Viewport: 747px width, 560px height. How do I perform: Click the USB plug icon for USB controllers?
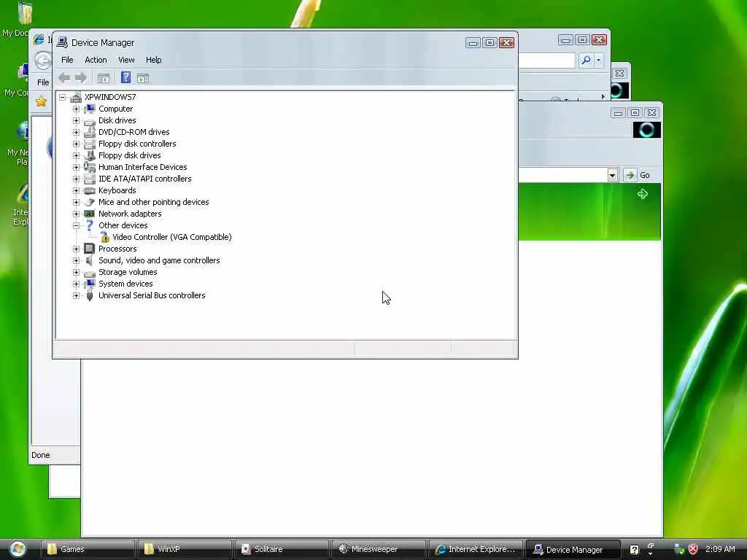tap(90, 296)
